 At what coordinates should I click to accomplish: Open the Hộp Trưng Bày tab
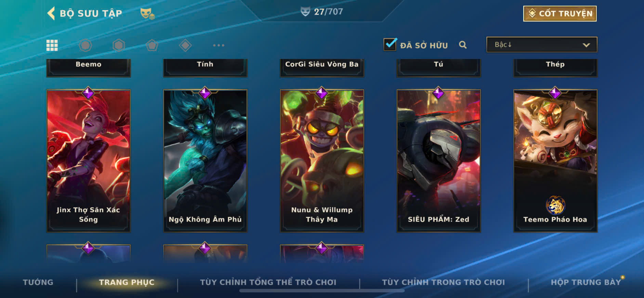coord(586,282)
